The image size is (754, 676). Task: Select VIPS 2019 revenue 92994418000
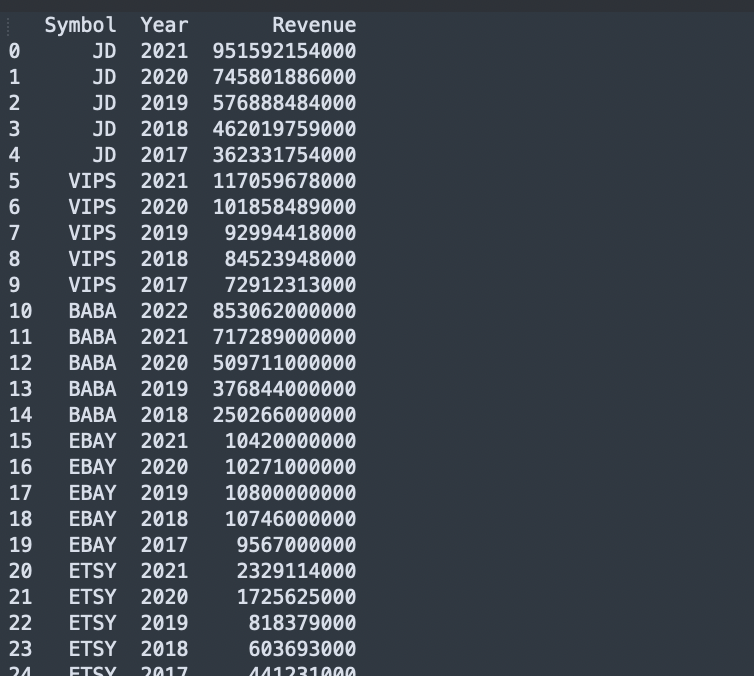coord(290,233)
